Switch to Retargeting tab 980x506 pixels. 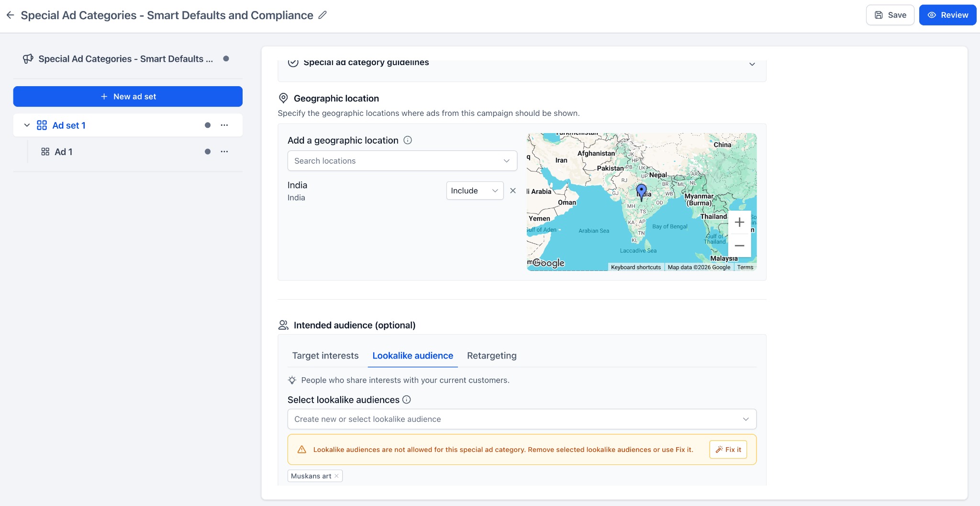491,356
